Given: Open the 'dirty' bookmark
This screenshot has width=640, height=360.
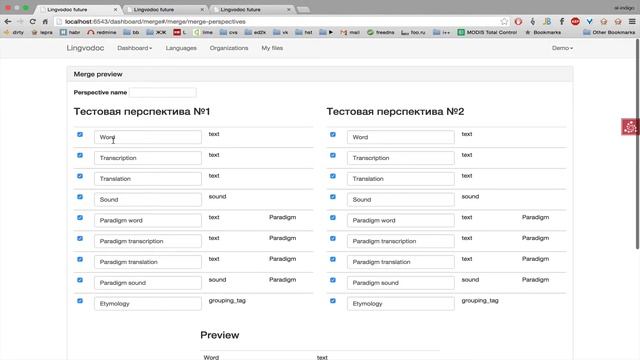Looking at the screenshot, I should tap(14, 32).
